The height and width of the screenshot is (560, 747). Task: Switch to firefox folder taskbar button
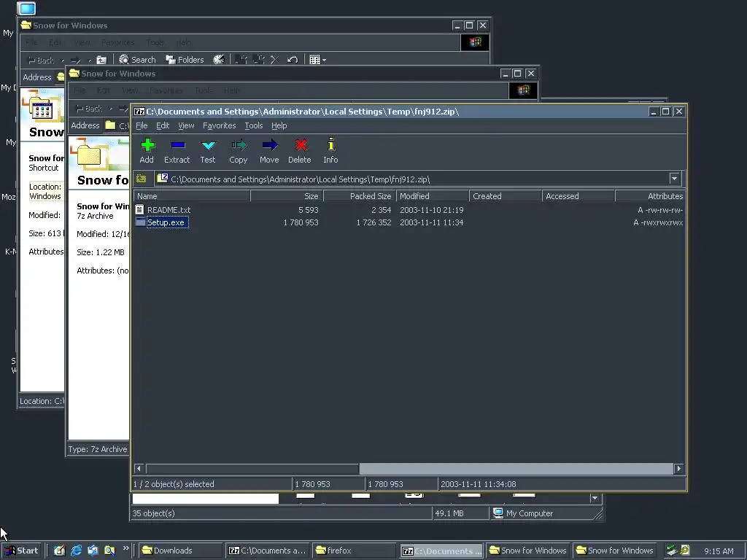pos(354,551)
